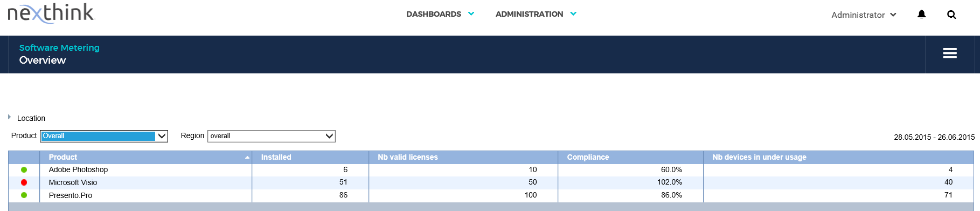Image resolution: width=980 pixels, height=211 pixels.
Task: Expand the Location section triangle
Action: click(x=9, y=117)
